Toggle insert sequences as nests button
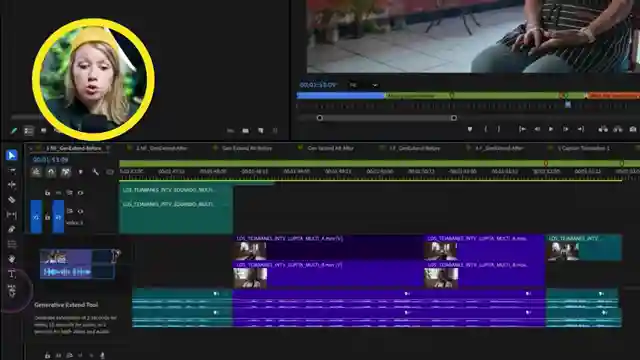 [x=36, y=172]
